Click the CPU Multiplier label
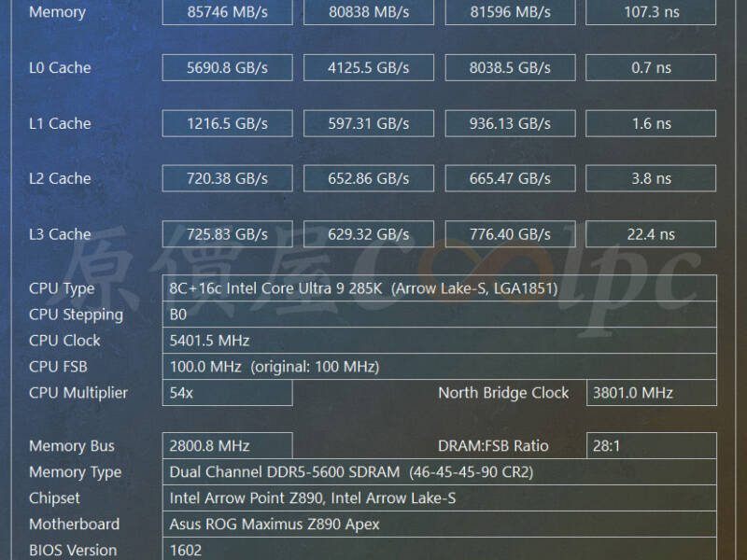The image size is (747, 560). point(78,393)
